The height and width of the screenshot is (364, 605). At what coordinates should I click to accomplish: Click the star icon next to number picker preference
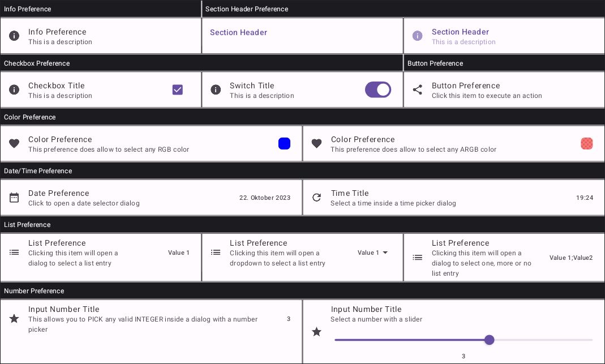[x=14, y=319]
